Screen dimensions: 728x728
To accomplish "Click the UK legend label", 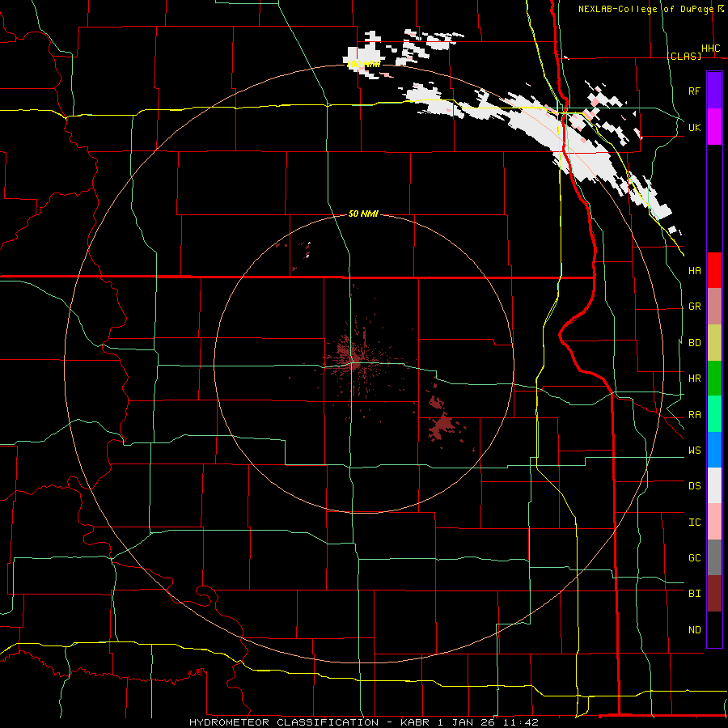I will [x=694, y=127].
